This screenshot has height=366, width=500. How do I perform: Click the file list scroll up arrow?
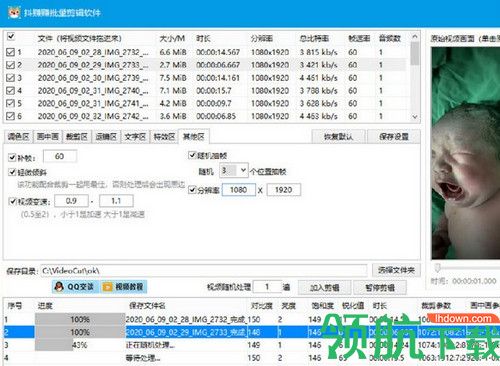(415, 36)
